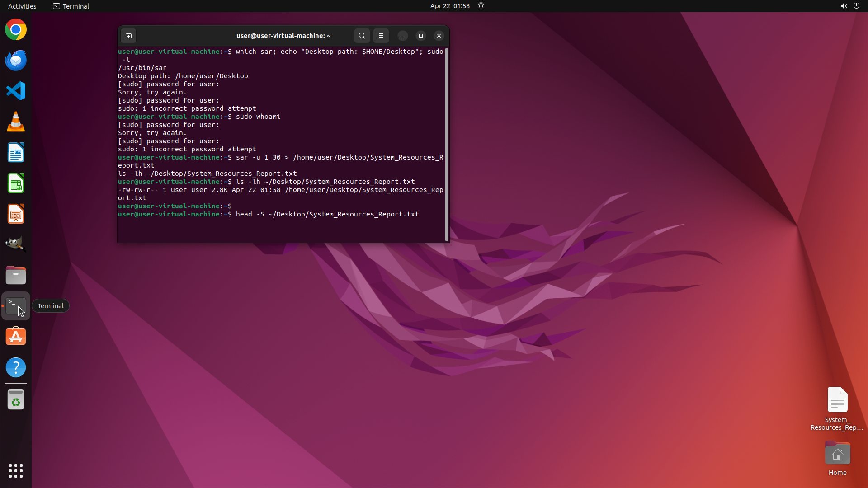Open Ubuntu Software center
The height and width of the screenshot is (488, 868).
tap(16, 337)
